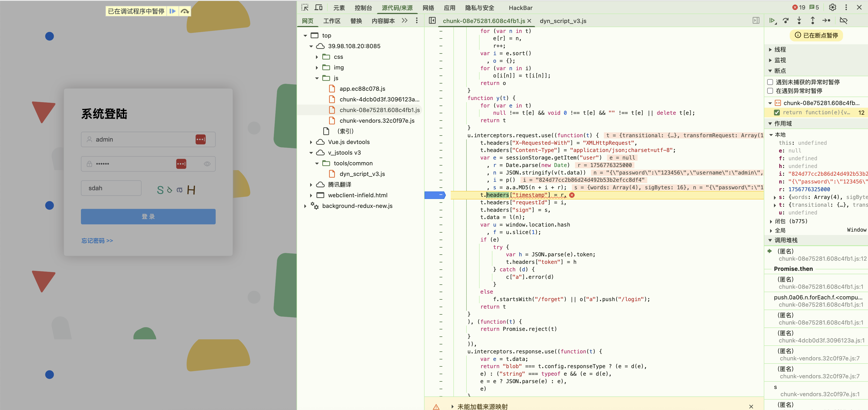868x410 pixels.
Task: Click the step into function icon
Action: click(799, 21)
